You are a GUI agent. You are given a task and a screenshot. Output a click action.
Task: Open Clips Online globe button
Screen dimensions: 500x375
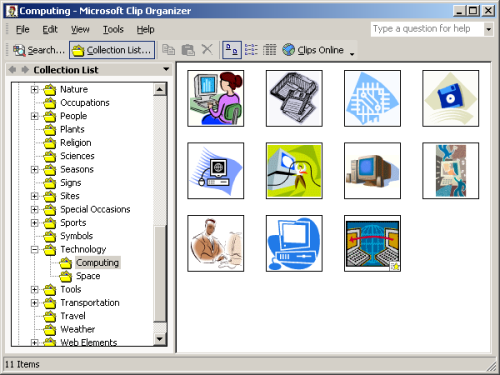pyautogui.click(x=313, y=50)
